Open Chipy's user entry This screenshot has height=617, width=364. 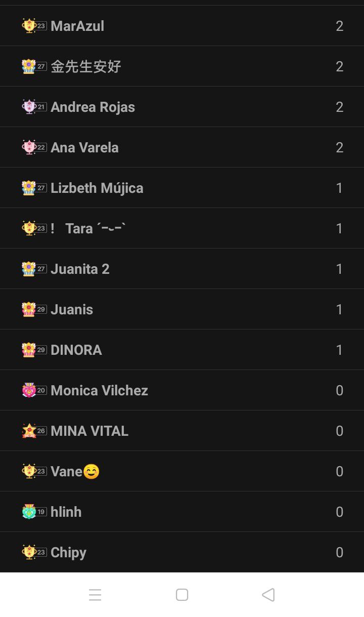pyautogui.click(x=68, y=552)
